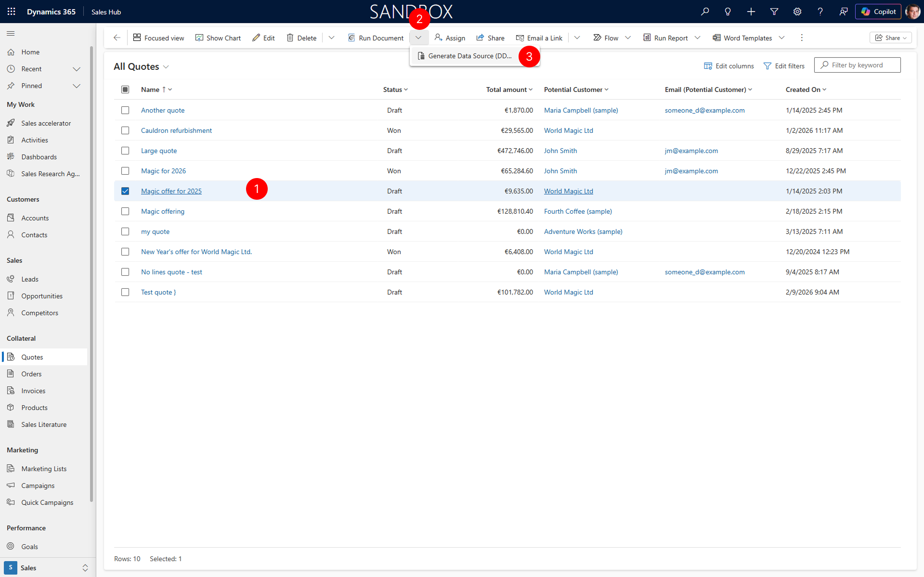Open the Dynamics 365 app launcher waffle
Image resolution: width=924 pixels, height=577 pixels.
(x=11, y=12)
